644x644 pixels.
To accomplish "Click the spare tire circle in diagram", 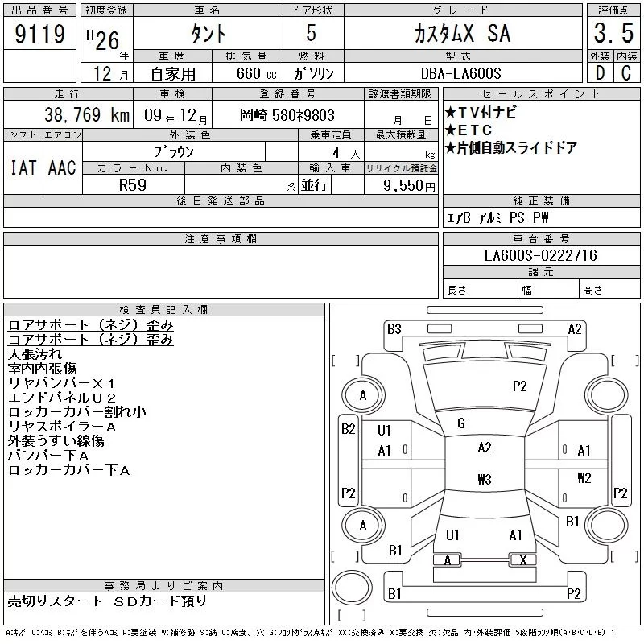I will (x=352, y=588).
